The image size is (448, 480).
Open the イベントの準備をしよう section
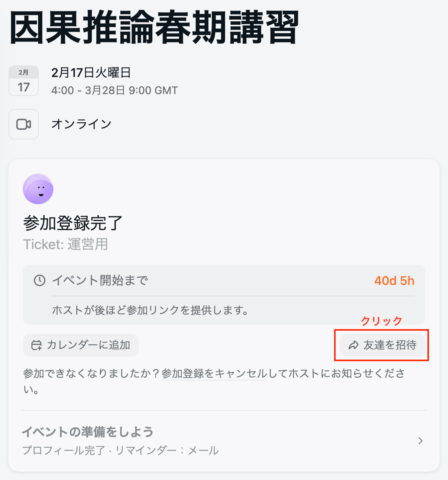[x=88, y=432]
